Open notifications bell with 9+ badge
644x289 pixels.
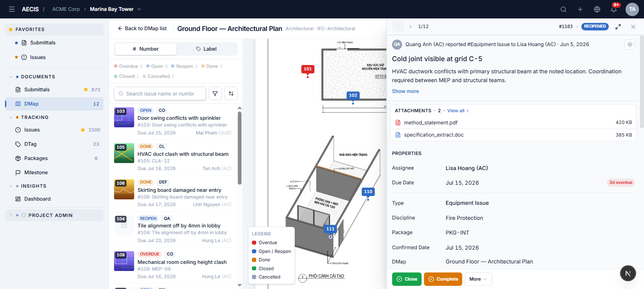click(x=614, y=9)
